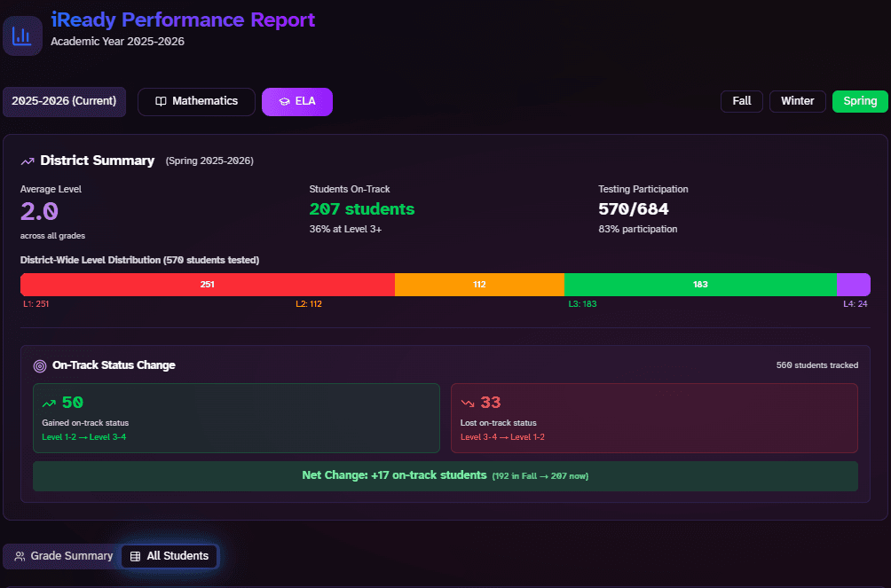The image size is (891, 588).
Task: Click the Average Level value 2.0
Action: (39, 212)
